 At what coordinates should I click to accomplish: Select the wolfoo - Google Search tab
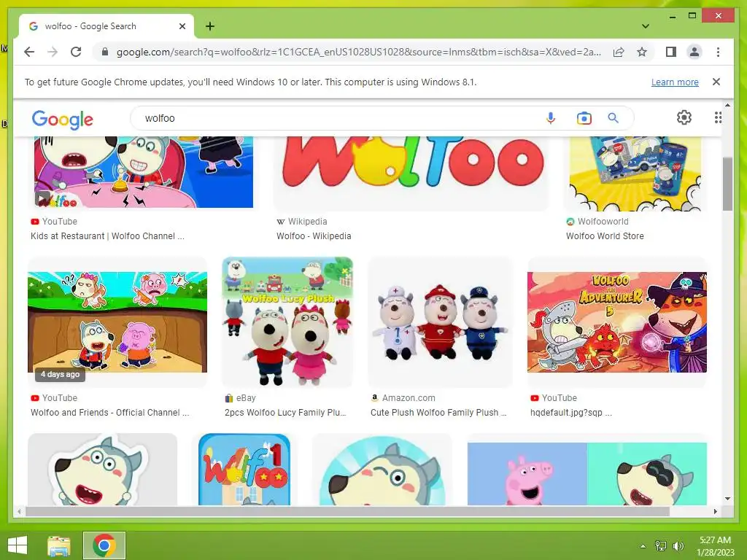107,26
